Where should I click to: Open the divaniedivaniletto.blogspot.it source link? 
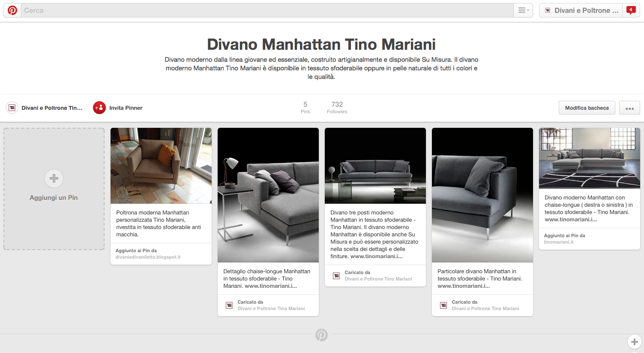point(148,257)
